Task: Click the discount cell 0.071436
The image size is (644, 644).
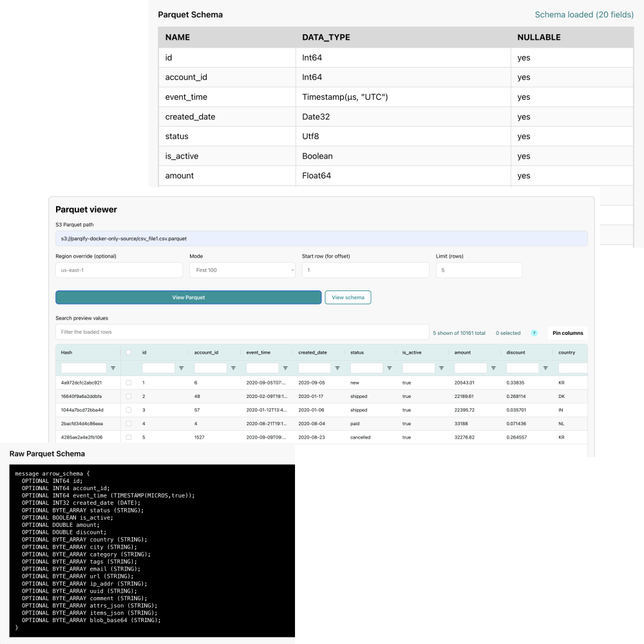Action: pos(516,424)
